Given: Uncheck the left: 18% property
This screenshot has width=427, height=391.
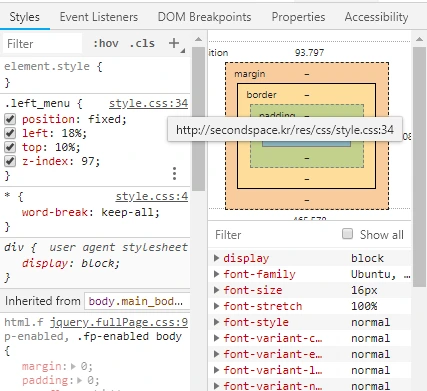Looking at the screenshot, I should click(10, 133).
